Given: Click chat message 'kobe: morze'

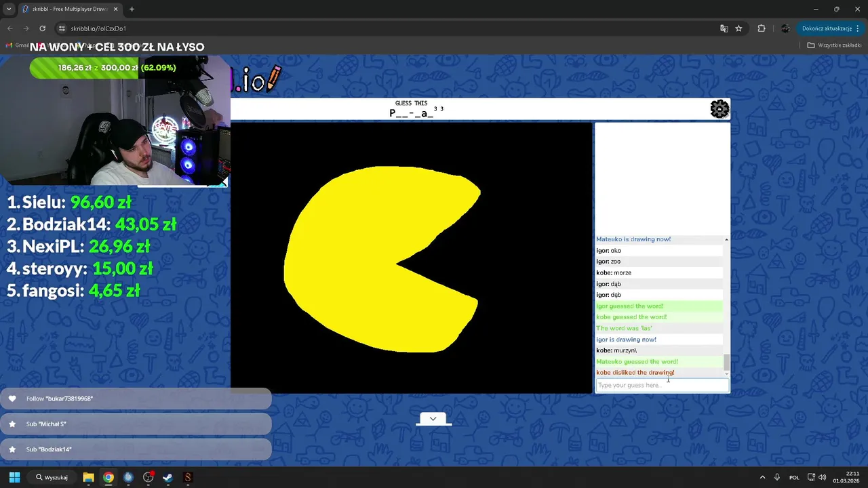Looking at the screenshot, I should (614, 272).
